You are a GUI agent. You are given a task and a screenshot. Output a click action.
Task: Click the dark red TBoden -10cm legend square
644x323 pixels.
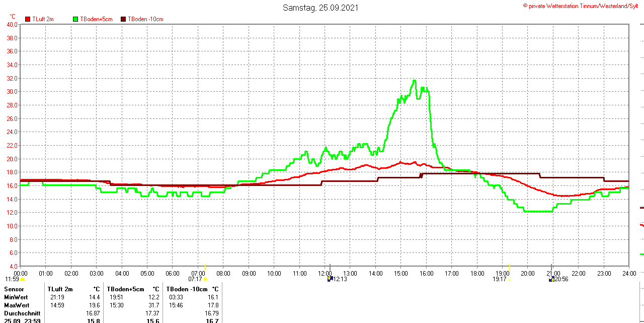coord(123,19)
